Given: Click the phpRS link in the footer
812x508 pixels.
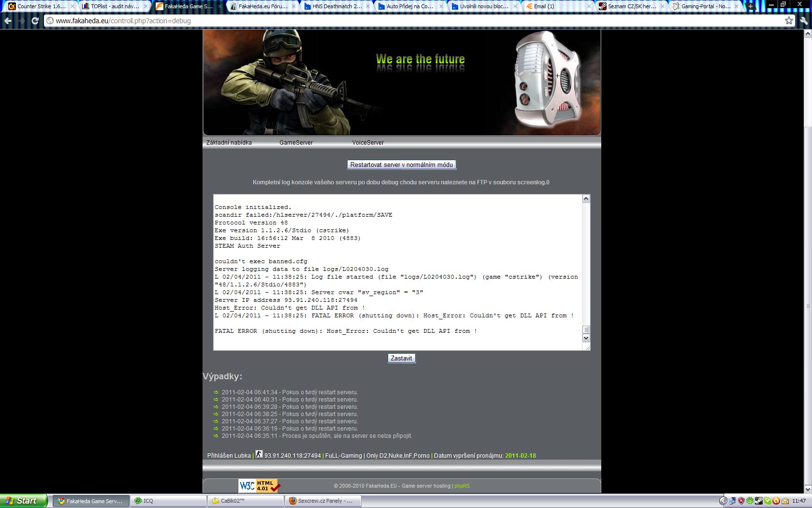Looking at the screenshot, I should click(x=462, y=486).
